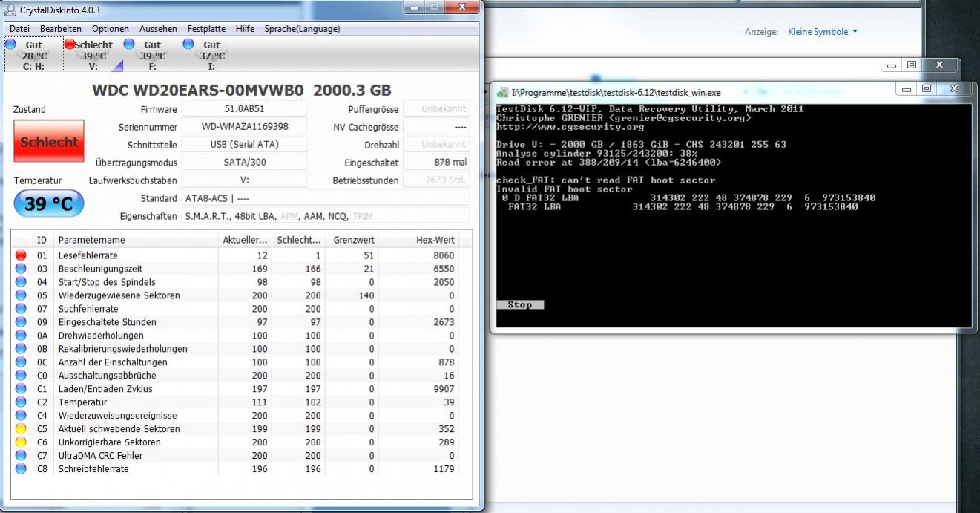Click the status icon for Anzahl der Einschaltungen
This screenshot has height=513, width=980.
pyautogui.click(x=21, y=362)
